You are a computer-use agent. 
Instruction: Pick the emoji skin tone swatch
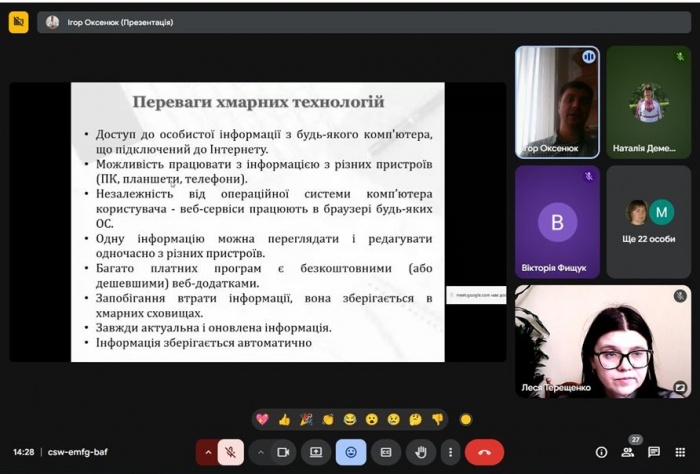[x=465, y=419]
